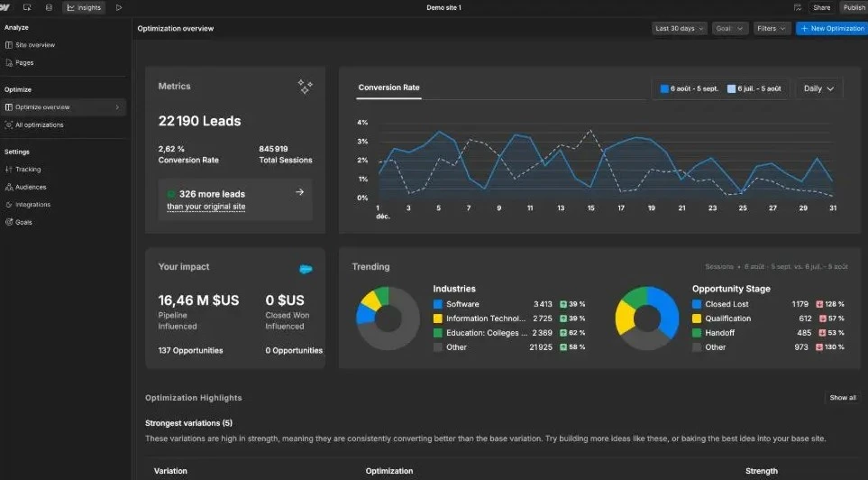Image resolution: width=868 pixels, height=480 pixels.
Task: Open the CMS database icon
Action: pos(49,8)
